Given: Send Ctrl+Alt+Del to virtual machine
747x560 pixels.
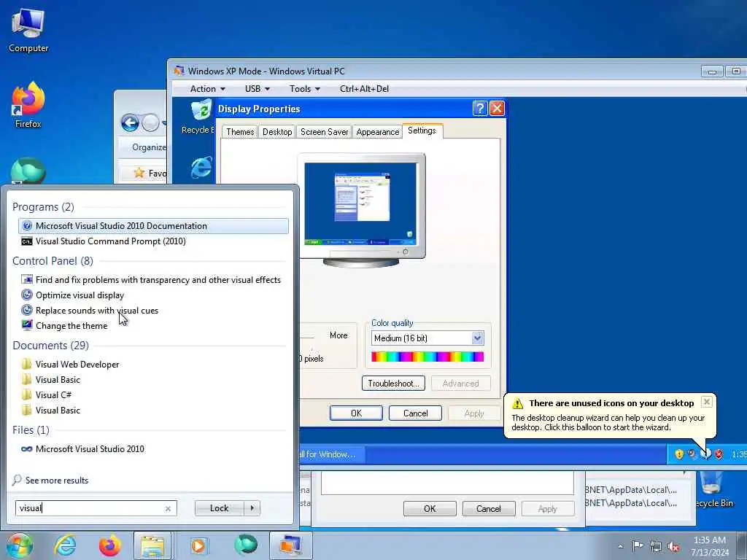Looking at the screenshot, I should (x=365, y=88).
